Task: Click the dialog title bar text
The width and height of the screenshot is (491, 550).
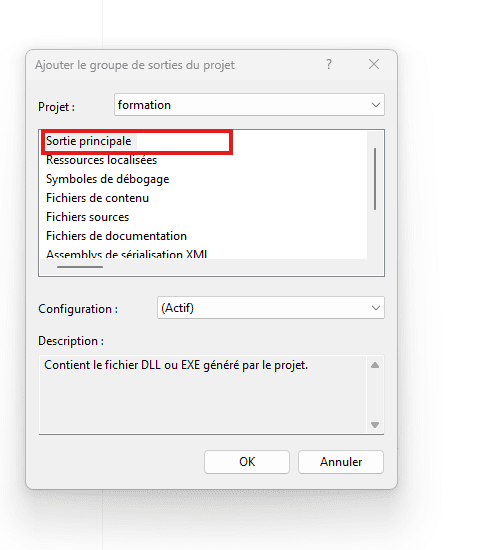Action: pyautogui.click(x=135, y=65)
